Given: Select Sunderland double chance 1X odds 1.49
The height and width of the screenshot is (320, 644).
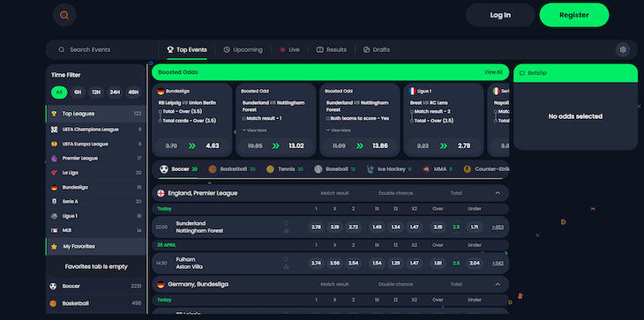Looking at the screenshot, I should point(377,227).
